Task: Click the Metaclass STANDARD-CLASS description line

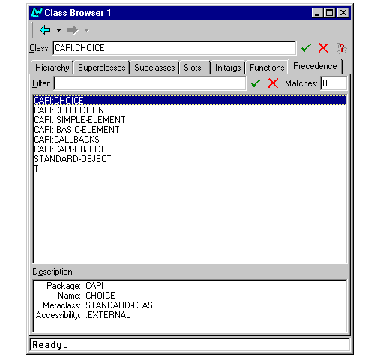Action: (97, 305)
